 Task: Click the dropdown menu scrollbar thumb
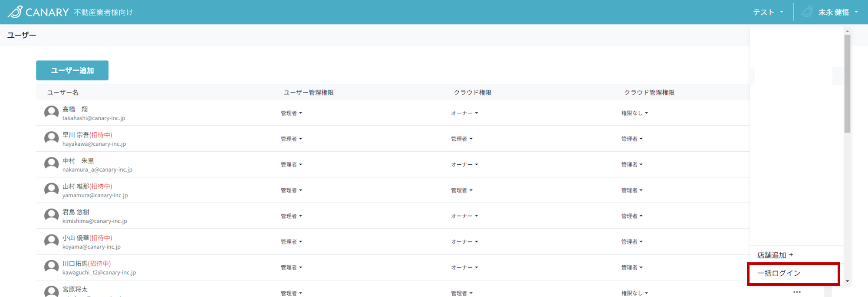847,84
